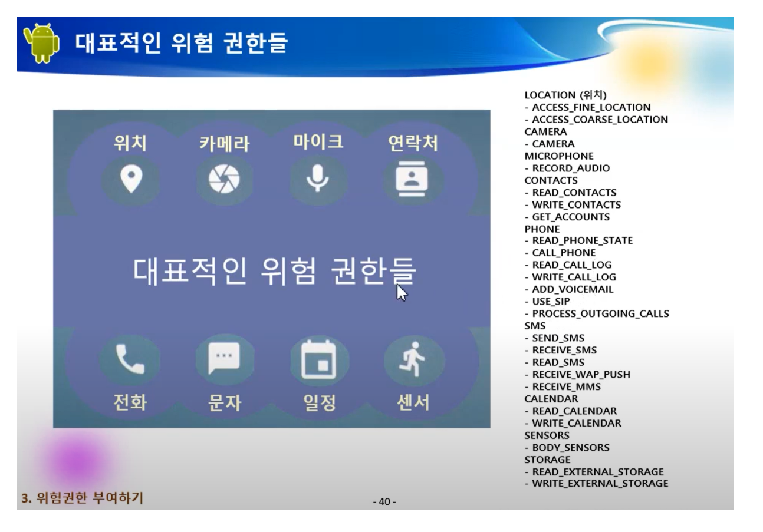Click the 일정 label text

coord(318,403)
